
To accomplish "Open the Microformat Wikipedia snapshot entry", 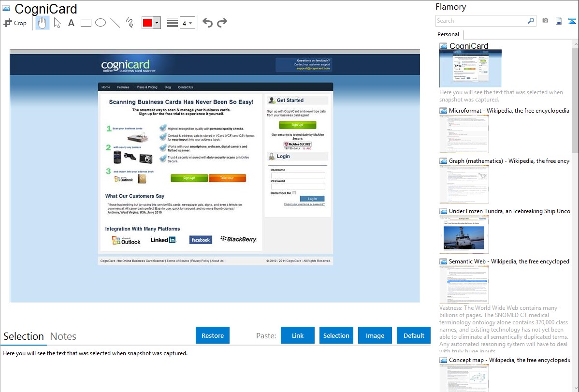I will click(x=509, y=111).
